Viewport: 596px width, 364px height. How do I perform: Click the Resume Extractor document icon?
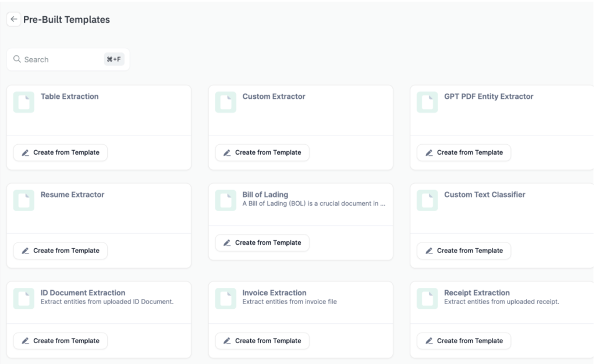point(23,200)
